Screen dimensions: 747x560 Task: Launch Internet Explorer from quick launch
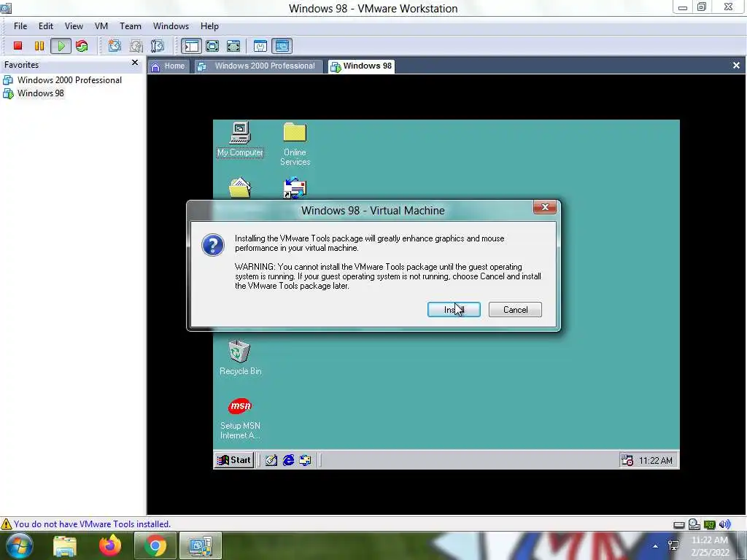288,460
